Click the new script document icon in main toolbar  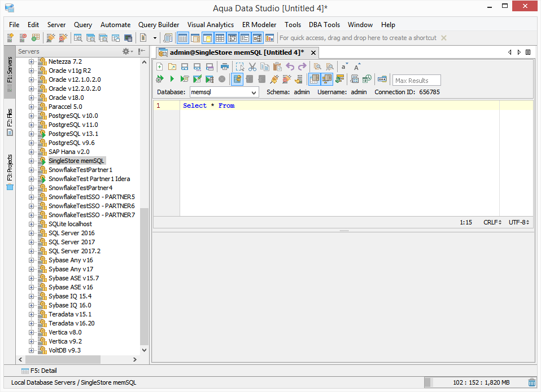pos(143,38)
